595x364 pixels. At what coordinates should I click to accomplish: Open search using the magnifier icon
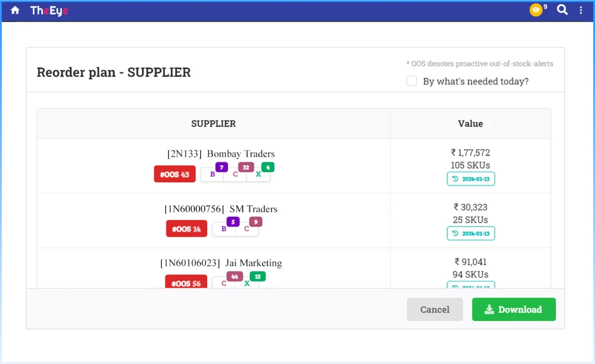tap(561, 10)
